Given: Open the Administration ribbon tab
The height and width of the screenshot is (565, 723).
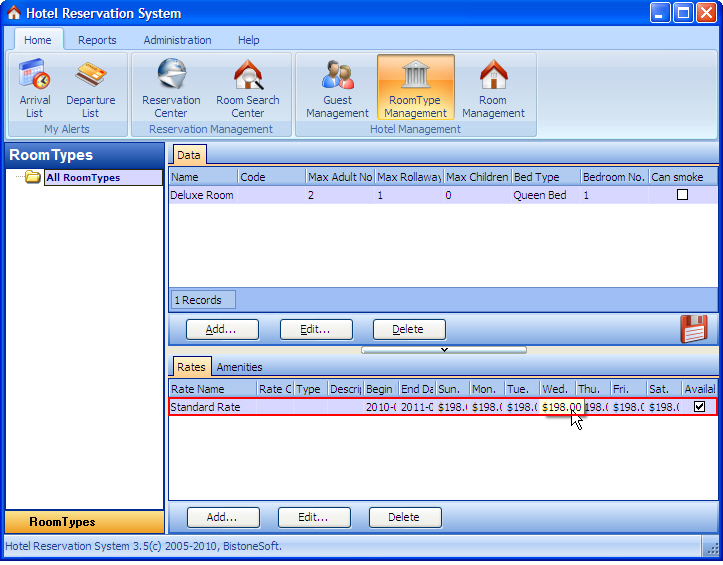Looking at the screenshot, I should 177,40.
